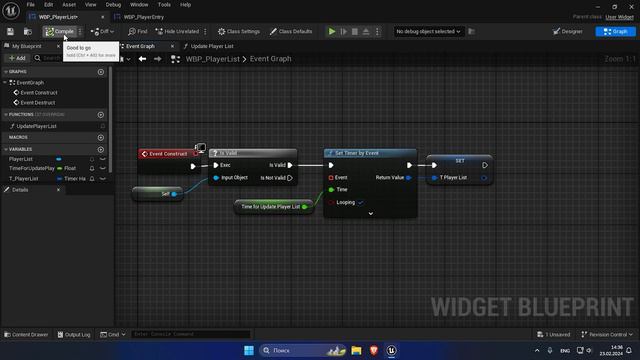Navigate forward in graph history
Image resolution: width=640 pixels, height=360 pixels.
[x=158, y=59]
